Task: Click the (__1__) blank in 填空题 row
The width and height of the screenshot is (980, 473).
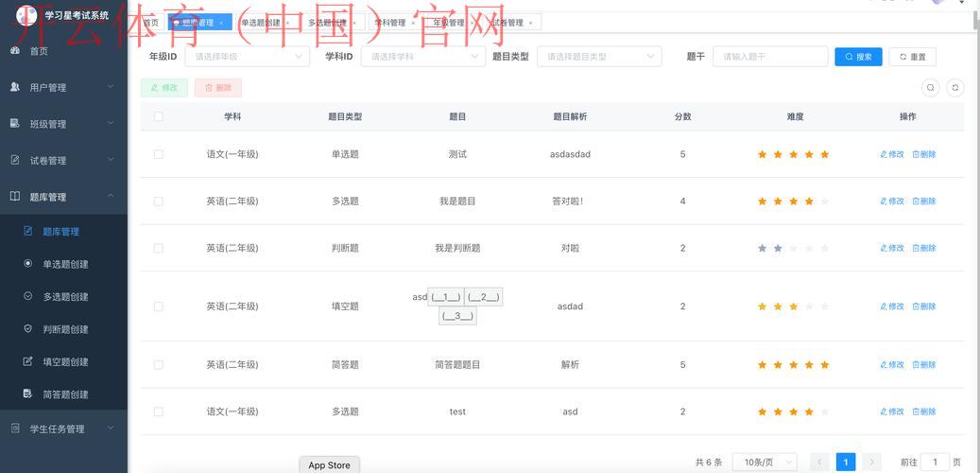Action: pyautogui.click(x=446, y=297)
